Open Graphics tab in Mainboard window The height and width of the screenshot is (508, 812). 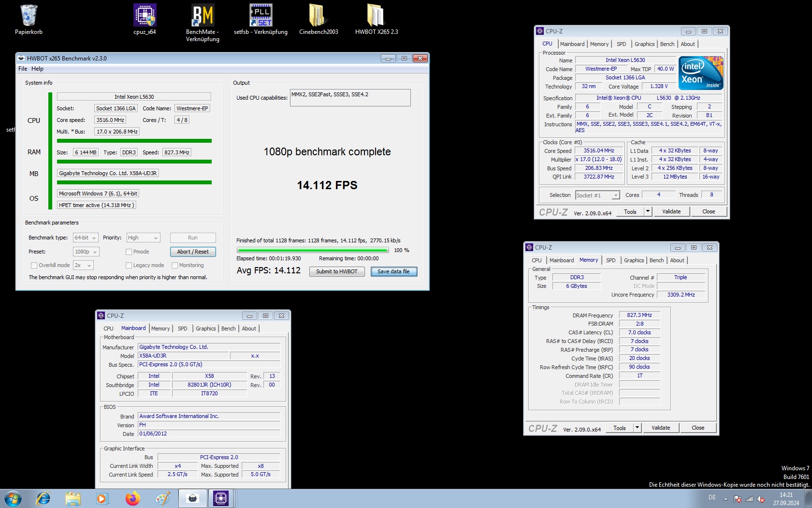pos(205,329)
